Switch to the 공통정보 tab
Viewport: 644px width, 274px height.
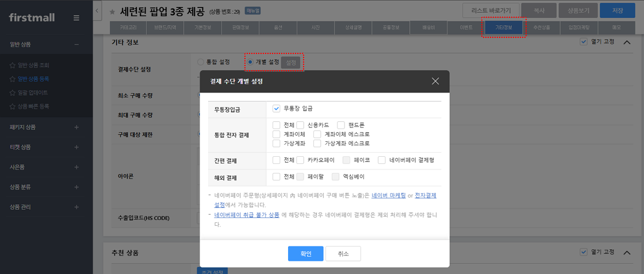click(x=390, y=28)
